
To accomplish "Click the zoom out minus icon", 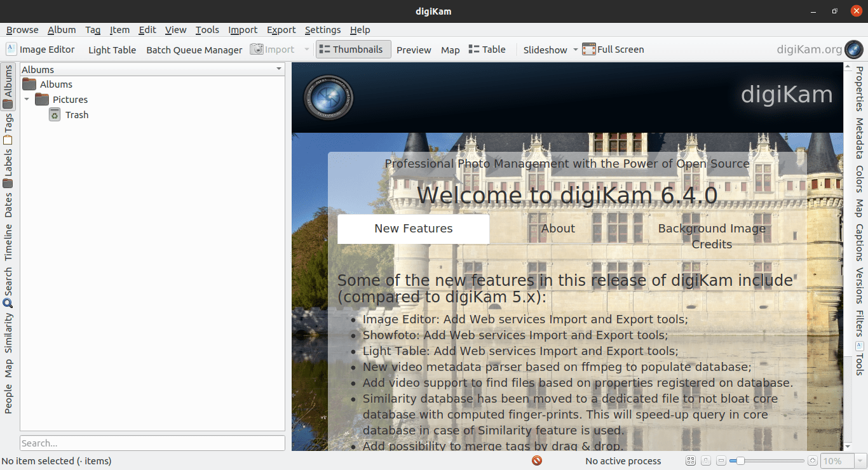I will point(721,460).
